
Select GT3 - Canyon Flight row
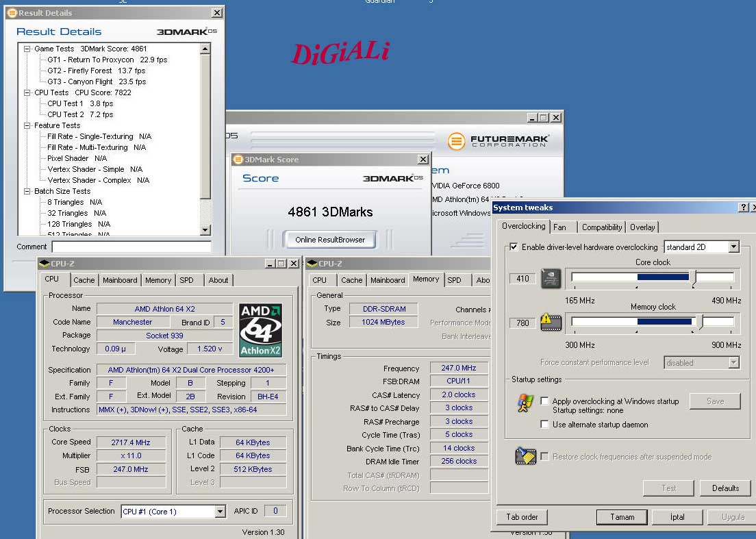97,82
